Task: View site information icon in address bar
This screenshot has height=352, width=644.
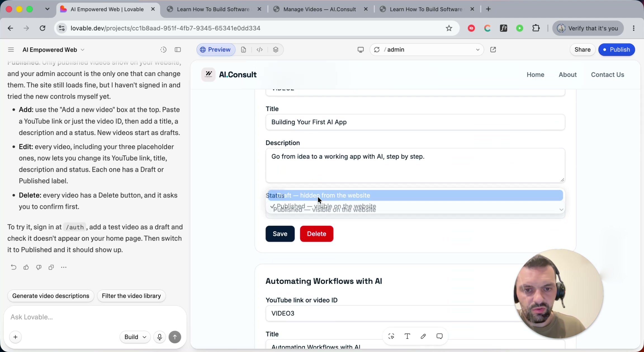Action: 62,28
